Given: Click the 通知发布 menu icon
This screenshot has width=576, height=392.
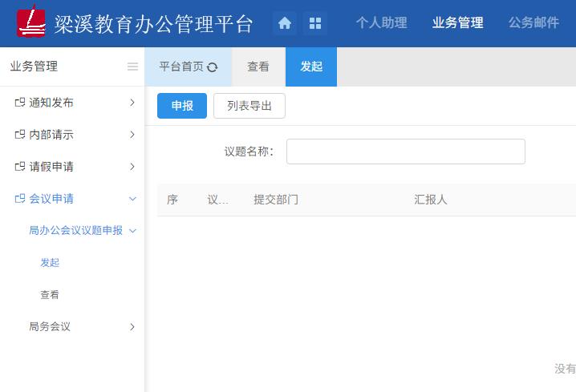Looking at the screenshot, I should tap(20, 103).
